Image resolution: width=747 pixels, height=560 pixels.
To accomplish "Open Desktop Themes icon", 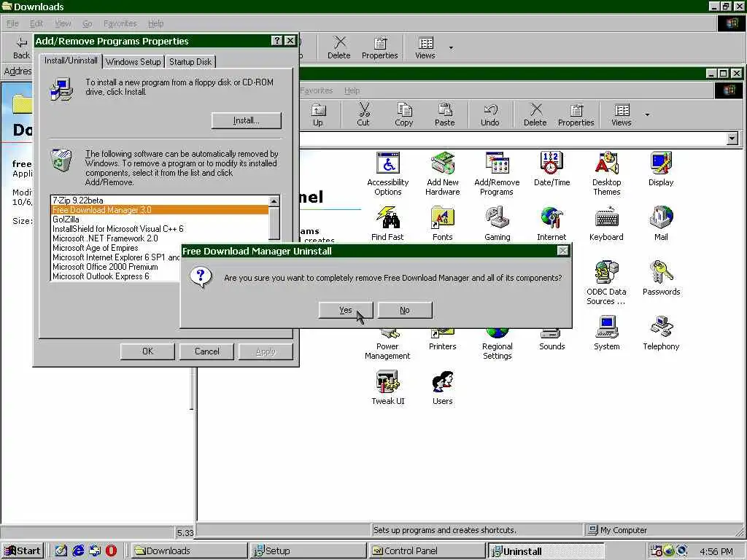I will tap(606, 174).
